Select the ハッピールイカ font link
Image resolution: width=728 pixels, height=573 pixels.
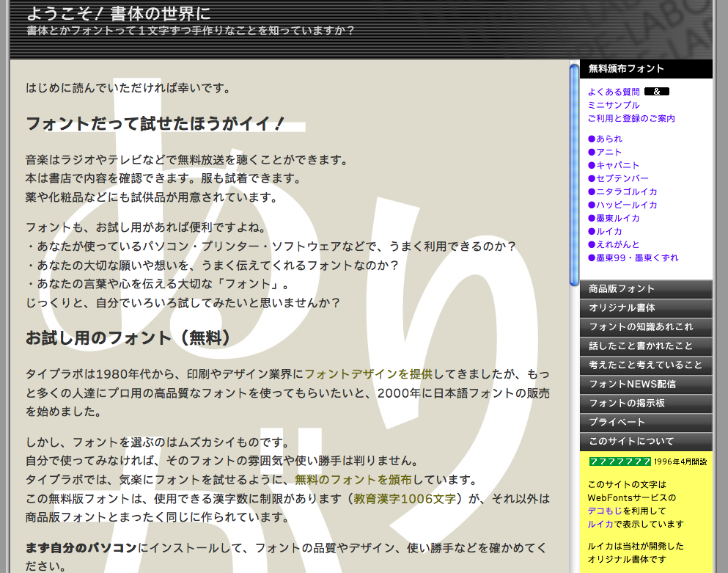pyautogui.click(x=622, y=205)
